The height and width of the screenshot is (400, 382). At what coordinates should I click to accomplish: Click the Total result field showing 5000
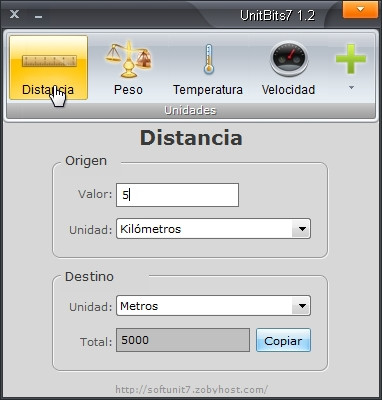[183, 340]
